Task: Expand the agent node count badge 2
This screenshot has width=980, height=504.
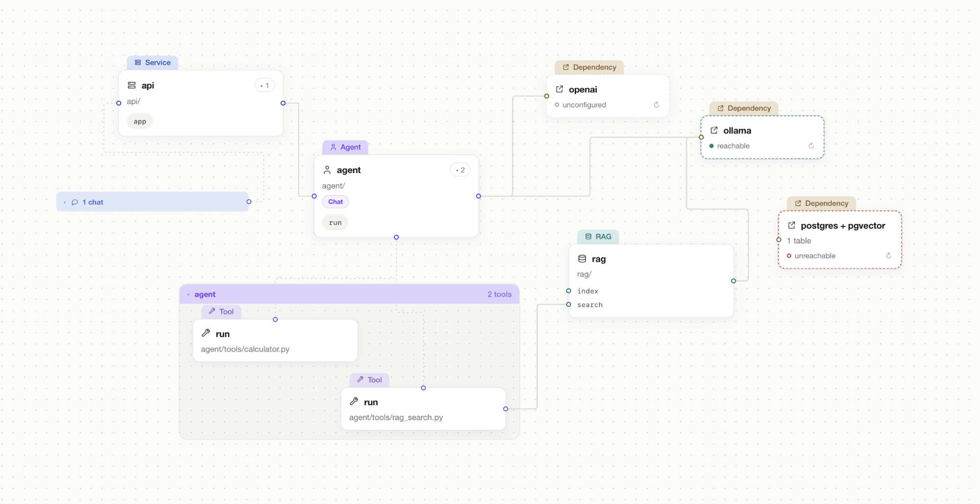Action: (x=460, y=170)
